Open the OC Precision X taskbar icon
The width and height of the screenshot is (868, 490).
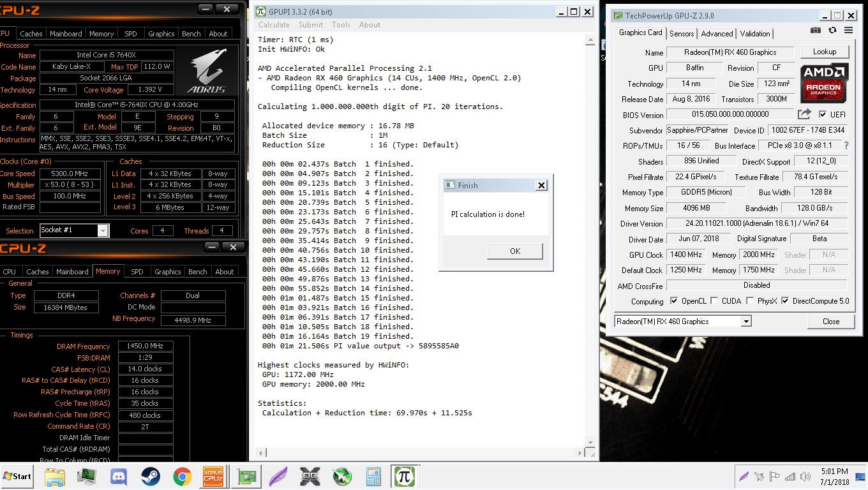(x=310, y=476)
